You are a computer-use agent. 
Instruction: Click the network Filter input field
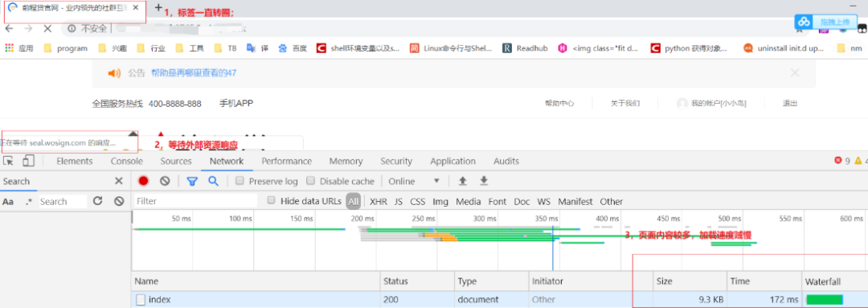point(196,202)
